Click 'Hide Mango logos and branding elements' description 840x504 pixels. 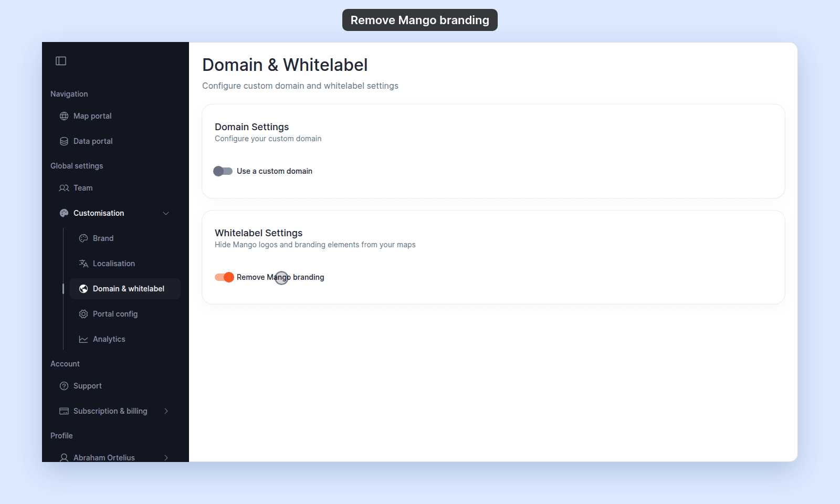coord(315,245)
